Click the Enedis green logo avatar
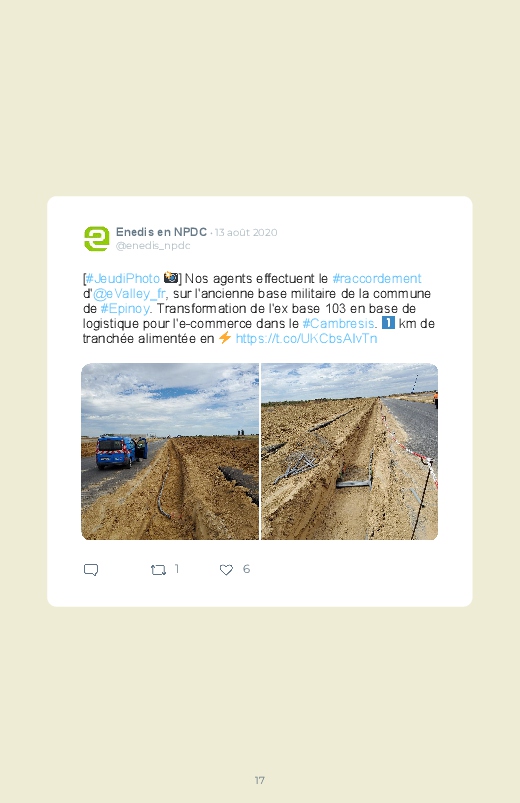The image size is (520, 803). [x=96, y=239]
